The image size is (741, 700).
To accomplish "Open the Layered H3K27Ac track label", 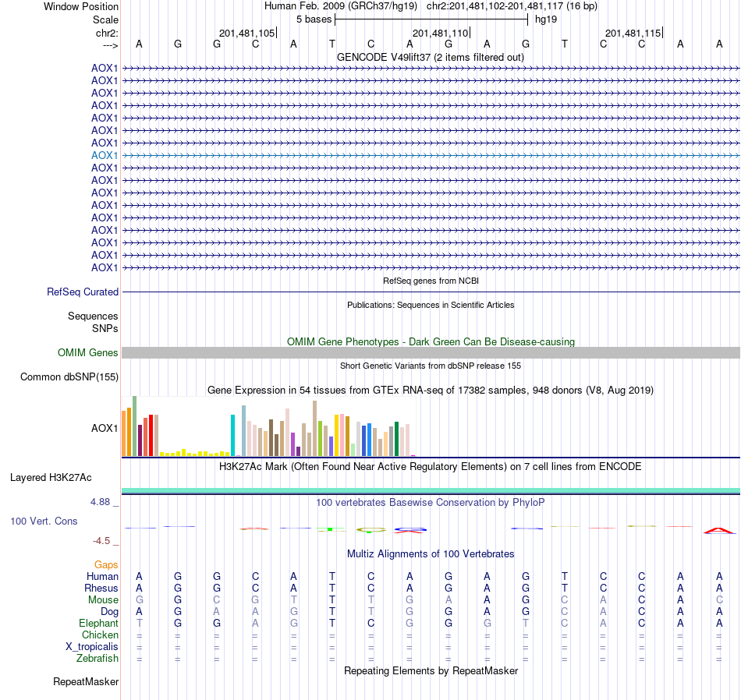I will tap(51, 478).
